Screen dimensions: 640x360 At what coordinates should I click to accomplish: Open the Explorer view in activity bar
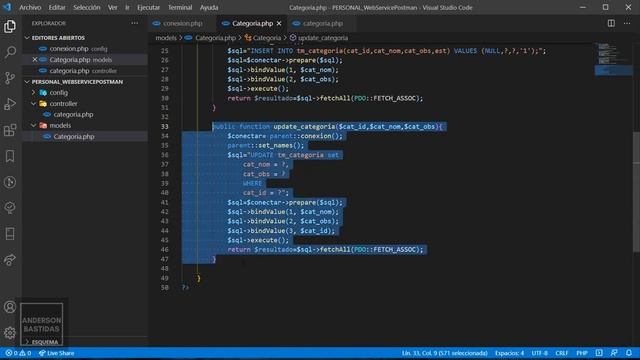10,27
